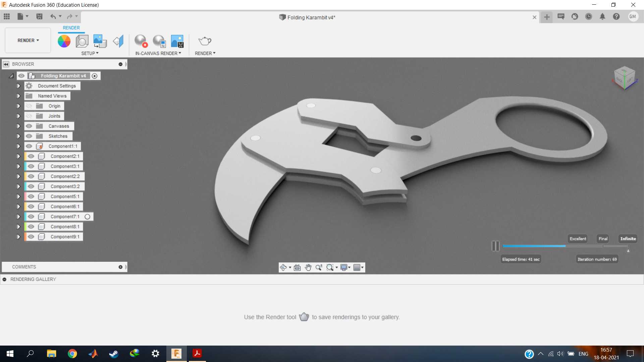Open the Texture Map Controls tool
644x362 pixels.
tap(118, 41)
